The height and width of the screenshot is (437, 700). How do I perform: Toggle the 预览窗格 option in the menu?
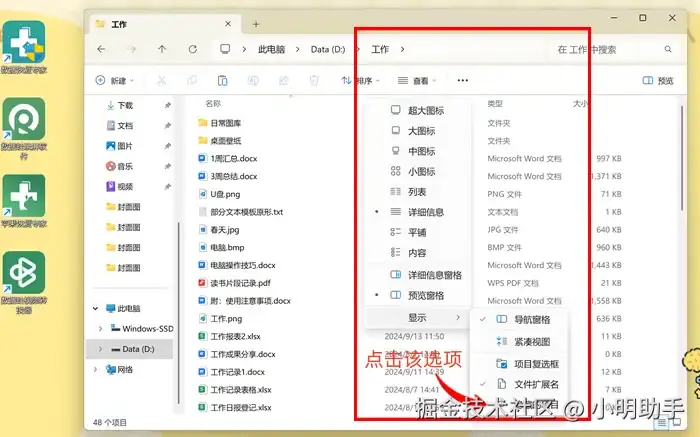click(417, 295)
